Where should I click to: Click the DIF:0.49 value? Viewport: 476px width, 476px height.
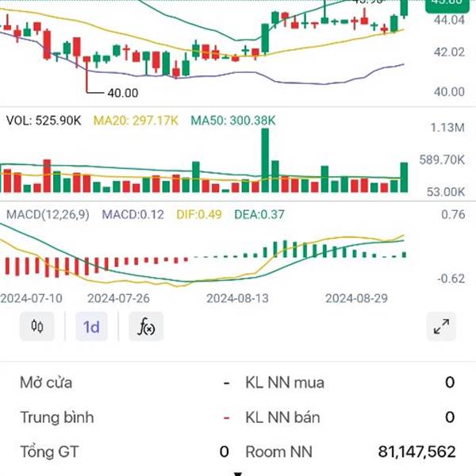pos(199,215)
